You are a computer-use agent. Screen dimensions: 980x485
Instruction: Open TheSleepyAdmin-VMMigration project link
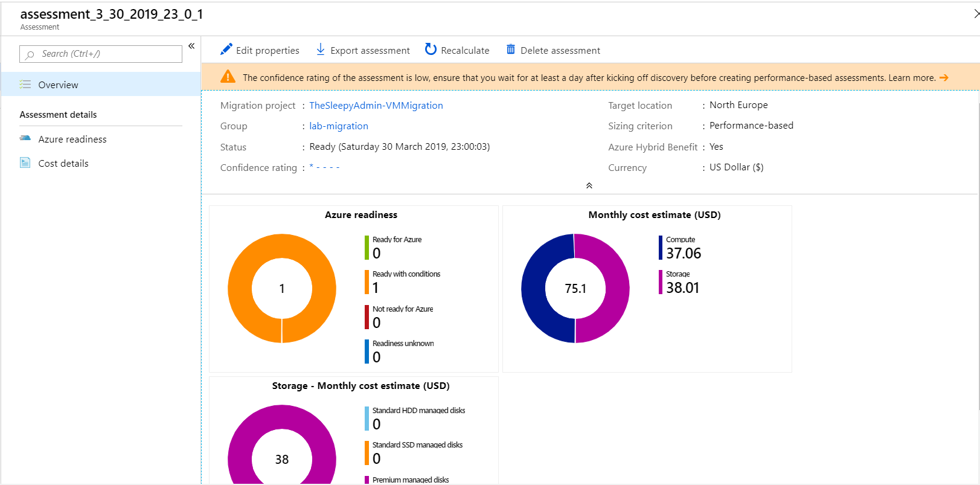376,105
